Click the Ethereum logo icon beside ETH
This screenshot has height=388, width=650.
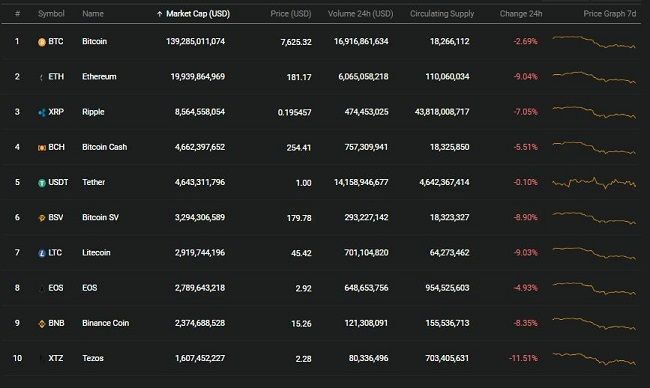(42, 77)
